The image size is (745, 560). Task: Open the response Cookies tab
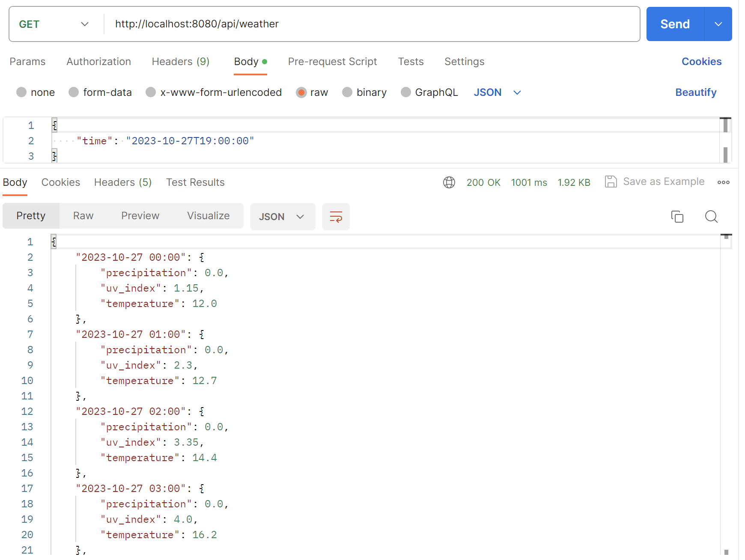(61, 182)
